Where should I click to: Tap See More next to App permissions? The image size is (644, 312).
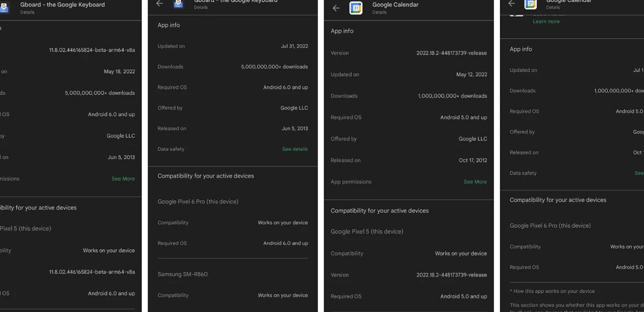(475, 182)
